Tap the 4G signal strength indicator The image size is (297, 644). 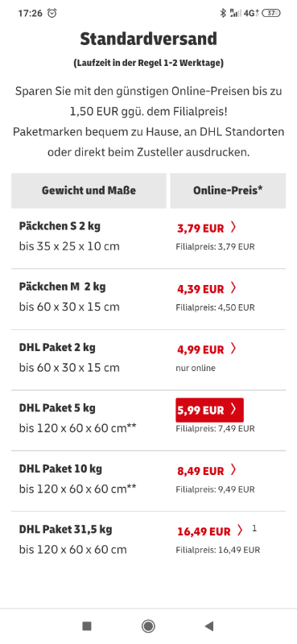tap(251, 13)
